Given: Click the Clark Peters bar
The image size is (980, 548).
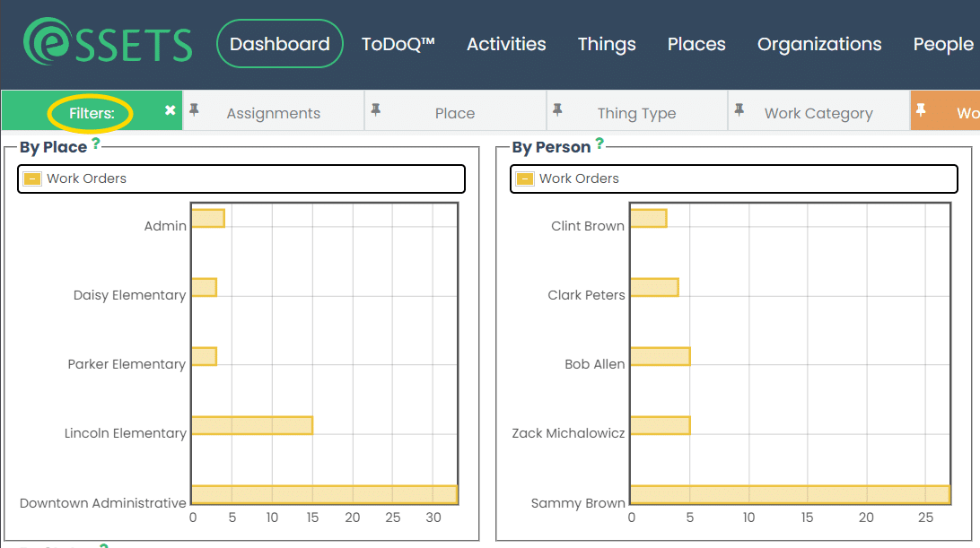Looking at the screenshot, I should click(x=655, y=287).
